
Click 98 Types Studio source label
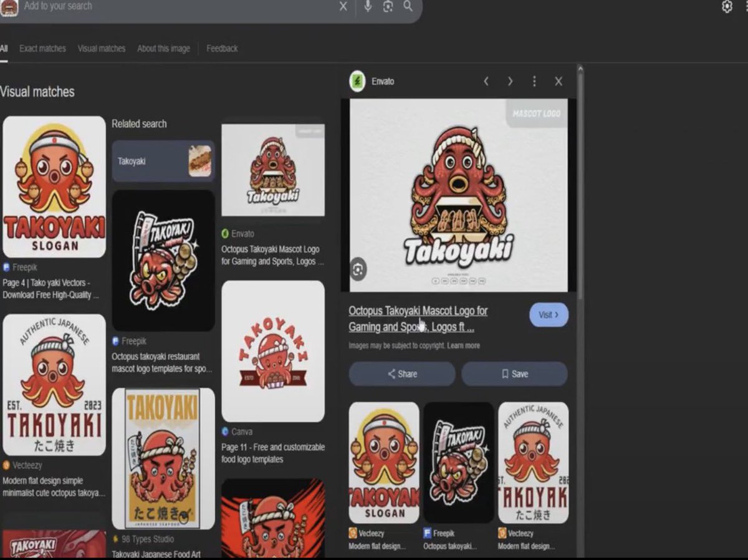143,539
